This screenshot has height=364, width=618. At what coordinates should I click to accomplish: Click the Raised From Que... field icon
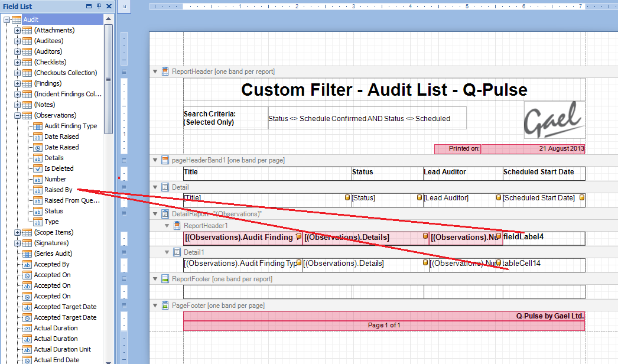coord(37,201)
